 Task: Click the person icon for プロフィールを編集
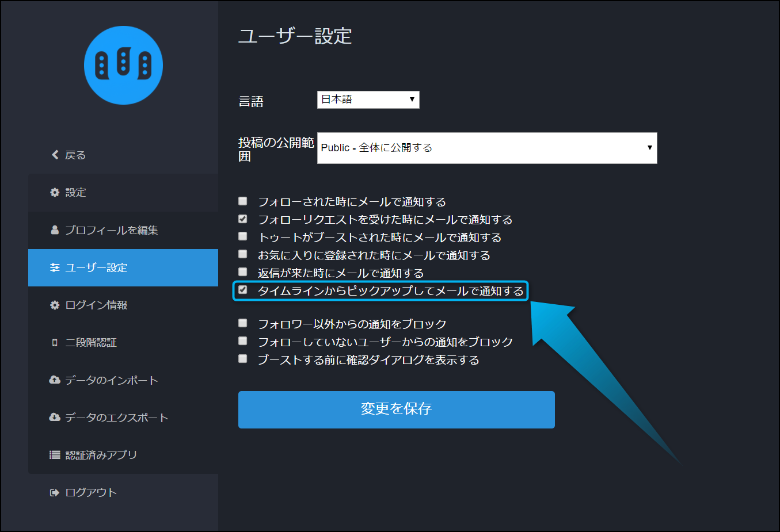click(55, 230)
